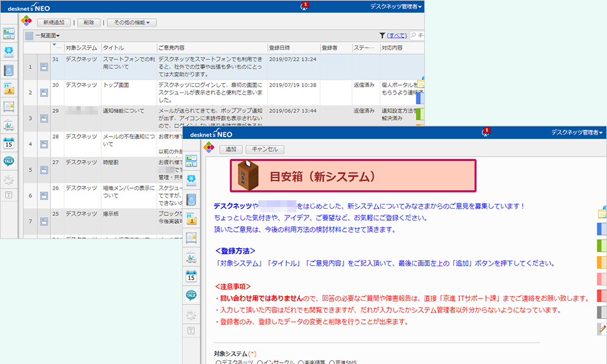
Task: Open detail icon for row 1 entry
Action: (x=44, y=67)
